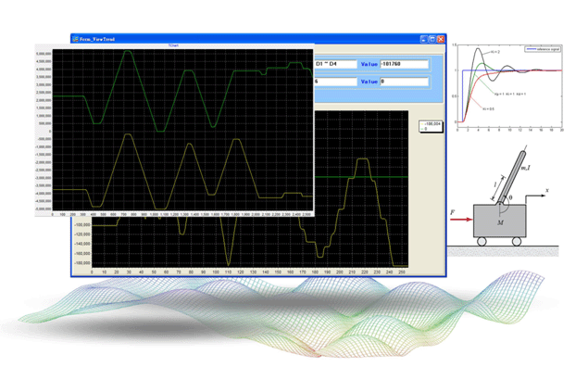
Task: Click the Form_ViewTrend window title icon
Action: click(75, 39)
